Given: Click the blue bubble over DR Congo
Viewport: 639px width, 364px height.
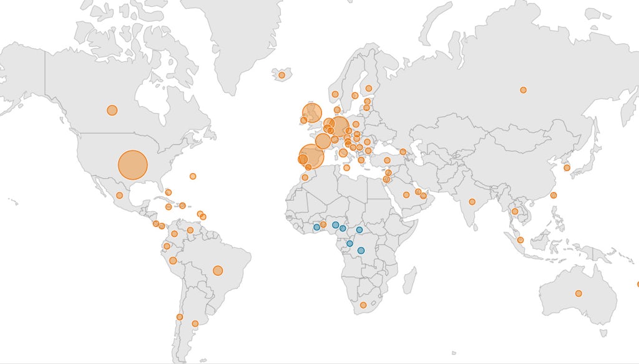Looking at the screenshot, I should tap(361, 251).
